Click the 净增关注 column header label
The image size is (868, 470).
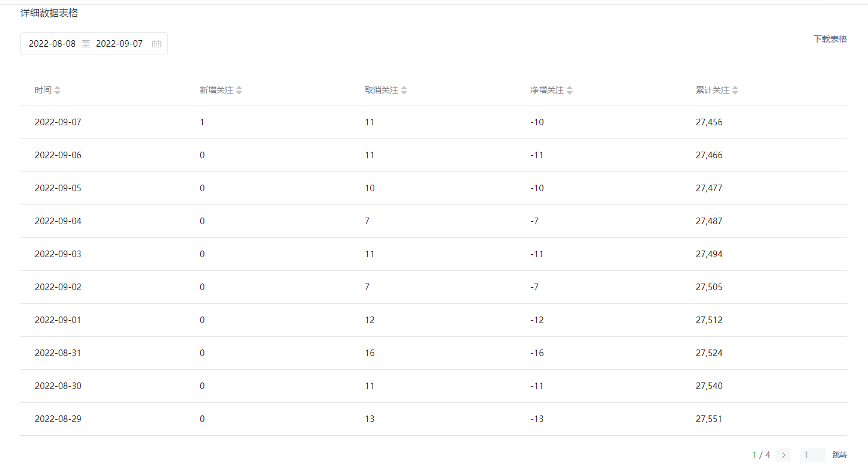pos(547,91)
